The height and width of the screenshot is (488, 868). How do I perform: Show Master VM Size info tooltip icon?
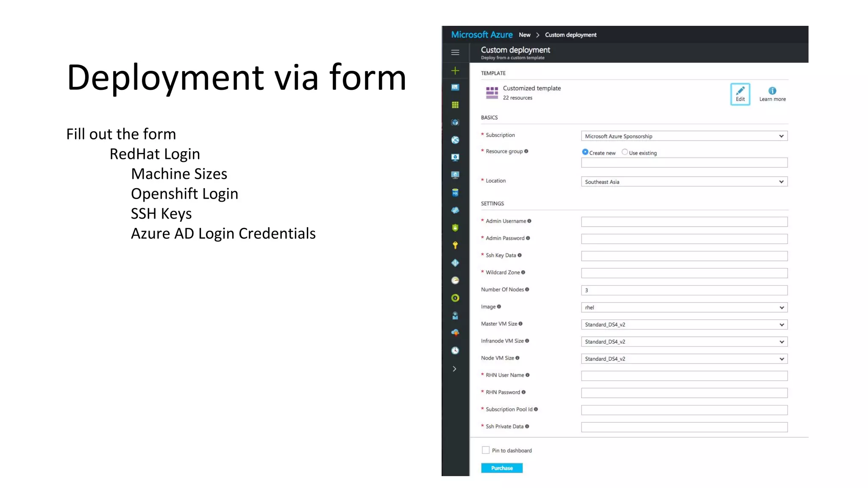[x=520, y=324]
